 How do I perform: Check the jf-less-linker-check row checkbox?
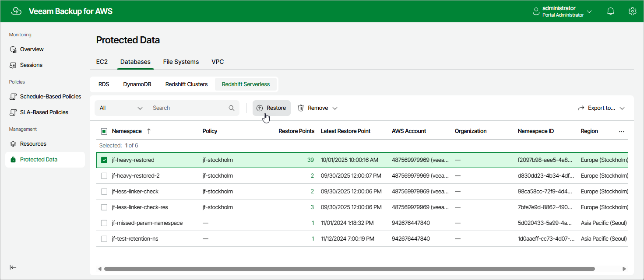point(104,192)
